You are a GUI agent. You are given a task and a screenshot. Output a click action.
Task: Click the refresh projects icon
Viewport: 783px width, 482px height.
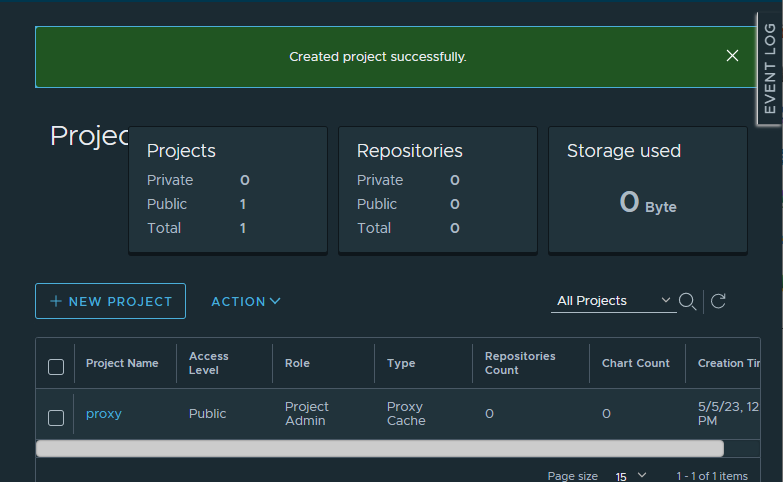717,301
